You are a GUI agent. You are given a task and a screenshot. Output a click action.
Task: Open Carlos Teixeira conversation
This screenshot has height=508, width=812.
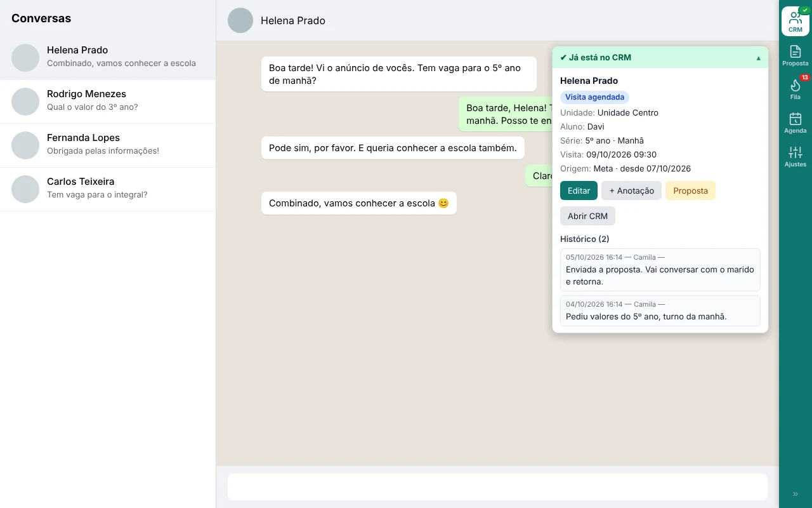coord(108,189)
